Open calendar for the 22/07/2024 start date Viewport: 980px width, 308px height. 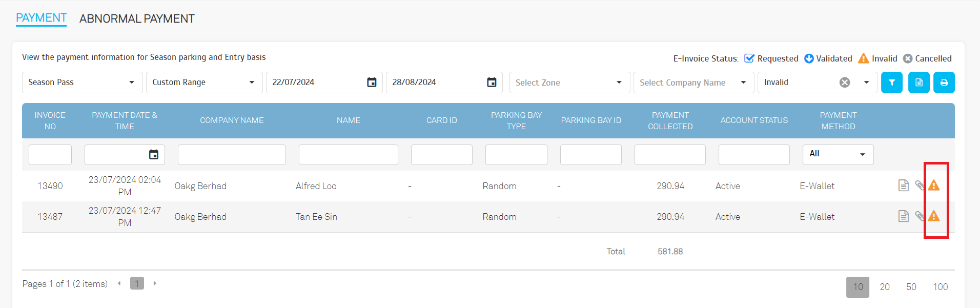372,83
